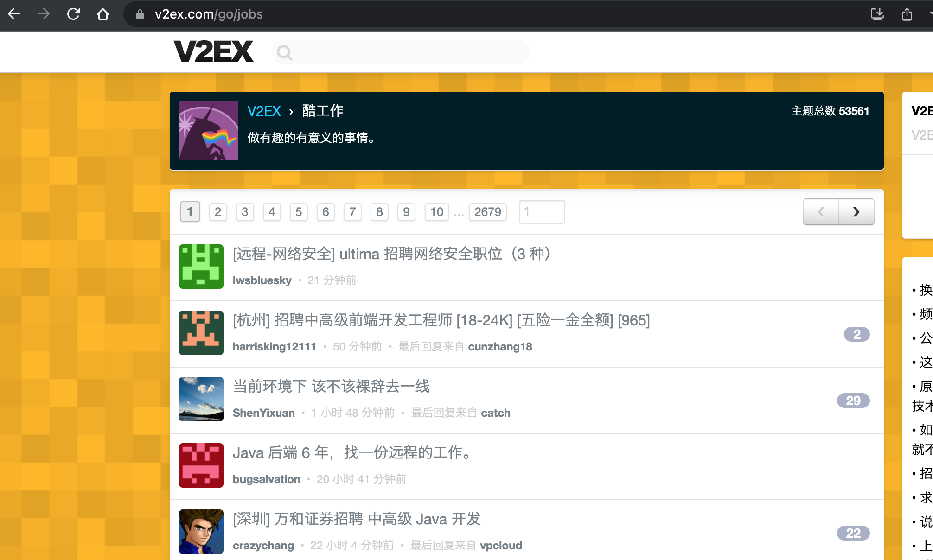Reload the page with the refresh icon

tap(73, 14)
